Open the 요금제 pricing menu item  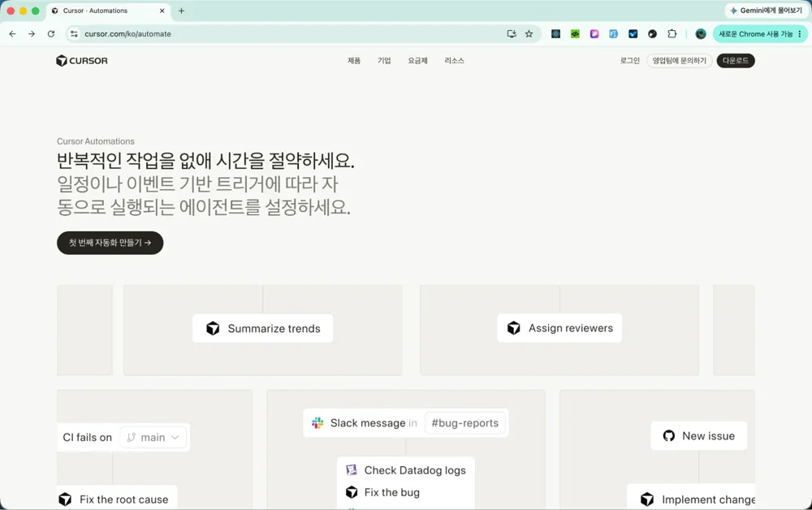[x=417, y=61]
